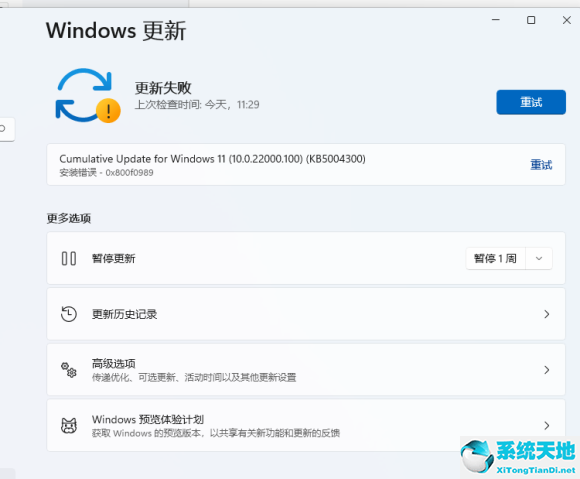Image resolution: width=580 pixels, height=479 pixels.
Task: Click the 上次检查时间 last checked text
Action: pos(197,105)
